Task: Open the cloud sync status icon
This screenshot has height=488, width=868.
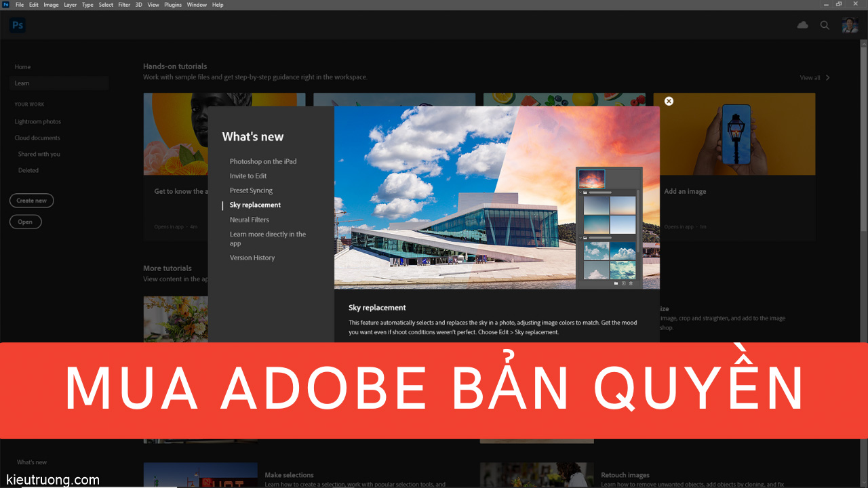Action: coord(803,25)
